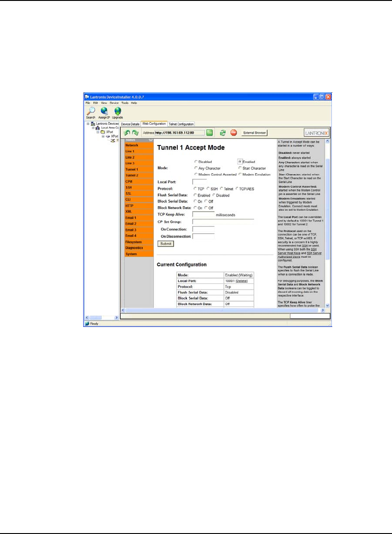The width and height of the screenshot is (392, 534).
Task: Click the Submit button
Action: click(166, 244)
